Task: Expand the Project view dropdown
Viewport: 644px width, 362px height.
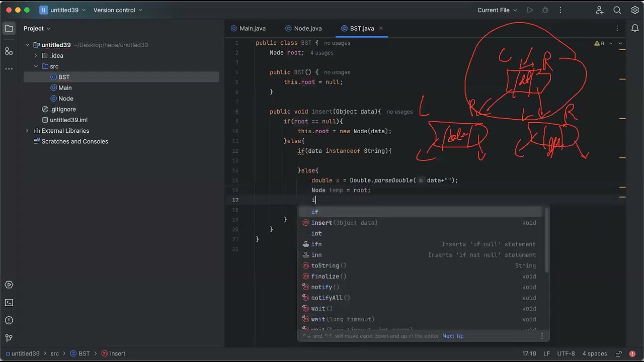Action: click(x=37, y=29)
